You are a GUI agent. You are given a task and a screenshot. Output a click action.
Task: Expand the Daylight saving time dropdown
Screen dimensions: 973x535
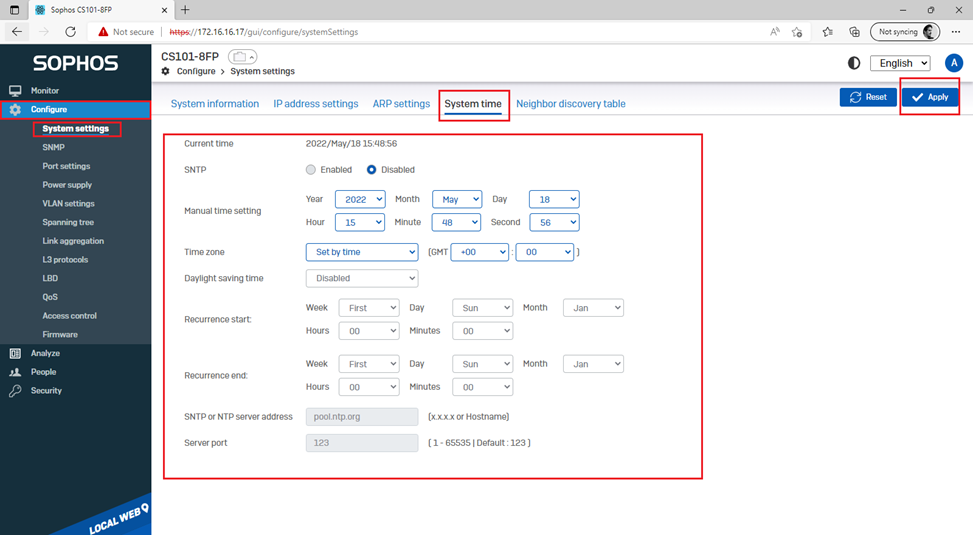click(361, 278)
